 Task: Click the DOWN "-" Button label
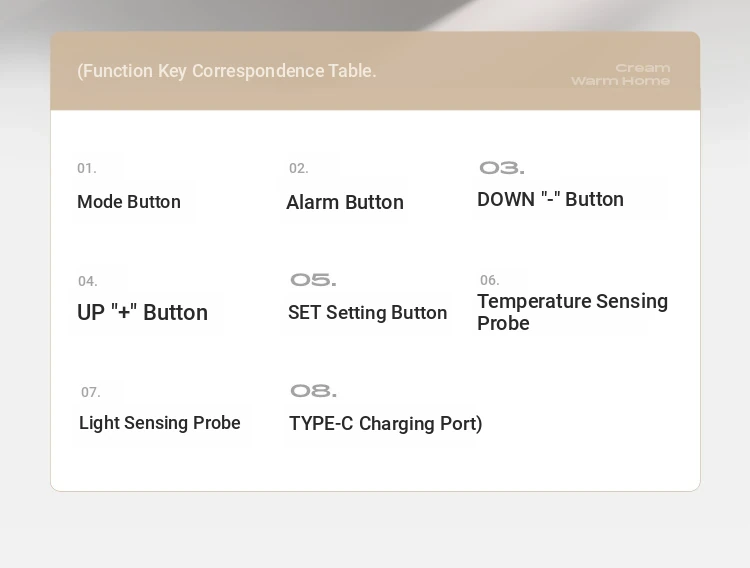(x=551, y=200)
